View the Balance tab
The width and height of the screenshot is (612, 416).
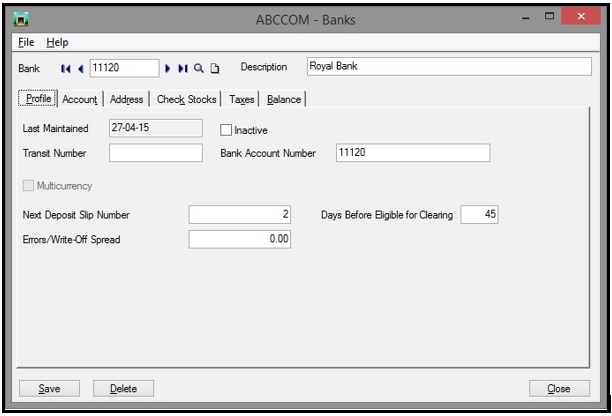click(284, 99)
